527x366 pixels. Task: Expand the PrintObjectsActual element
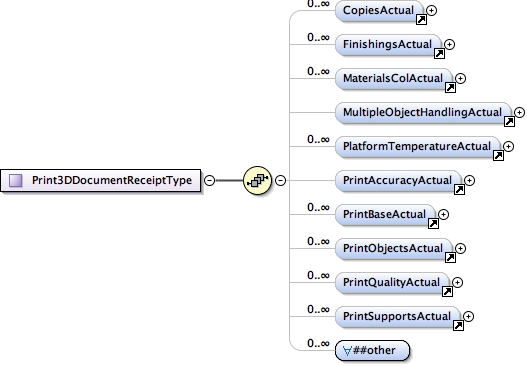pos(460,248)
